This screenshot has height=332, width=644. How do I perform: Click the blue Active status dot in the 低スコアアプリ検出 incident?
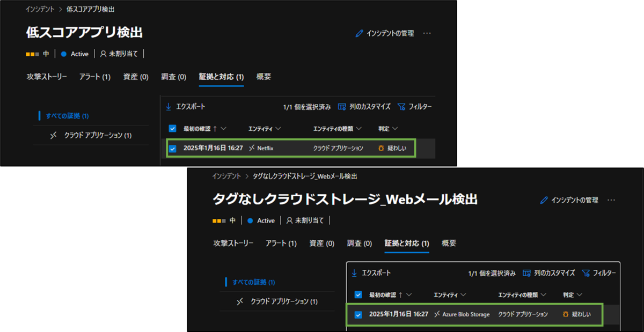(x=63, y=54)
